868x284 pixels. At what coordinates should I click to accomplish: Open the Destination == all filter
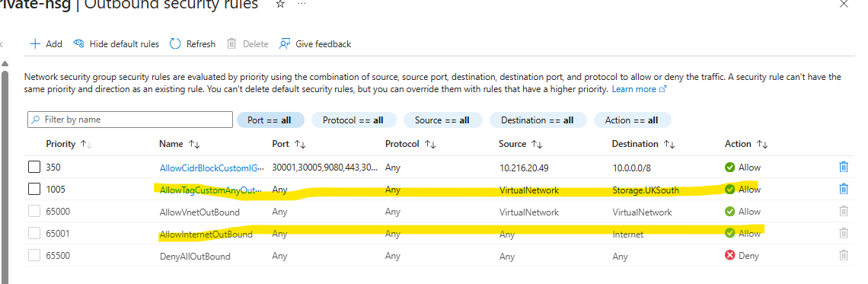538,120
